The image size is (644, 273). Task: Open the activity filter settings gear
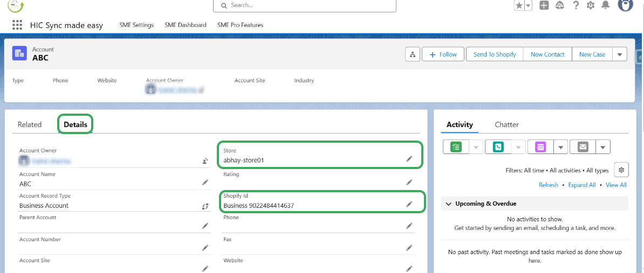pos(621,170)
